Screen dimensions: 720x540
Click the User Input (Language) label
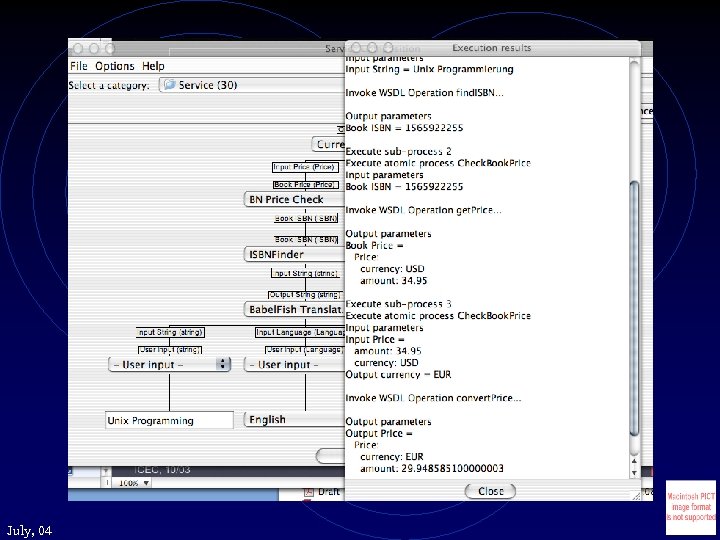coord(304,349)
